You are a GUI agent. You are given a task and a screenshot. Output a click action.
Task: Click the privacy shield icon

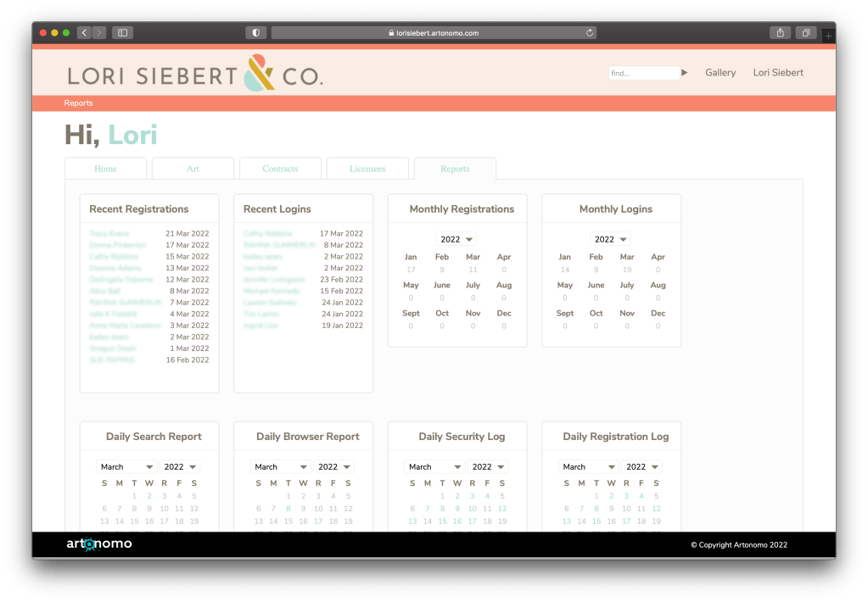coord(255,33)
